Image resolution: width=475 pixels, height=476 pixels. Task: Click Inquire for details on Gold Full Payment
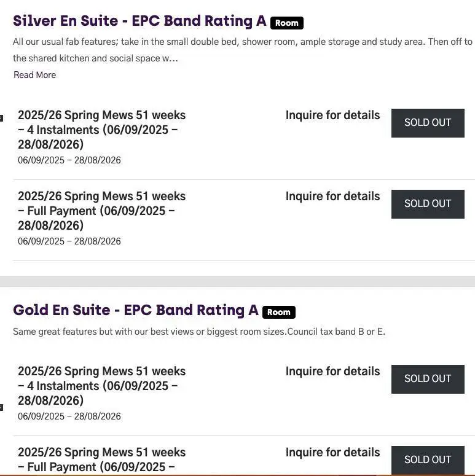point(332,453)
